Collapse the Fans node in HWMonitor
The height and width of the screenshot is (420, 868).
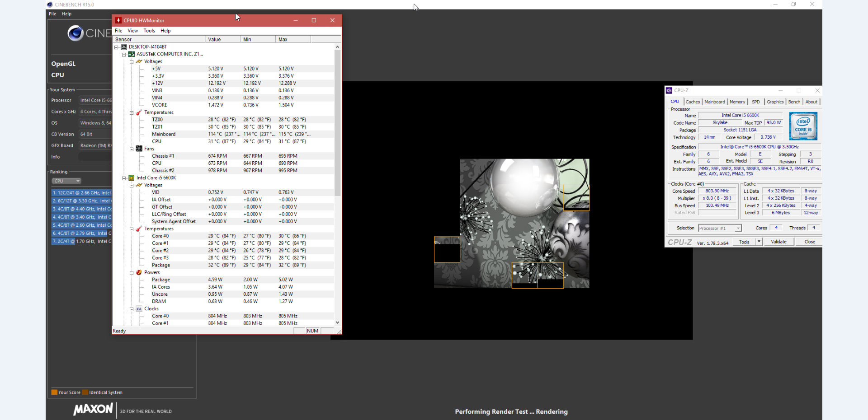[x=132, y=149]
